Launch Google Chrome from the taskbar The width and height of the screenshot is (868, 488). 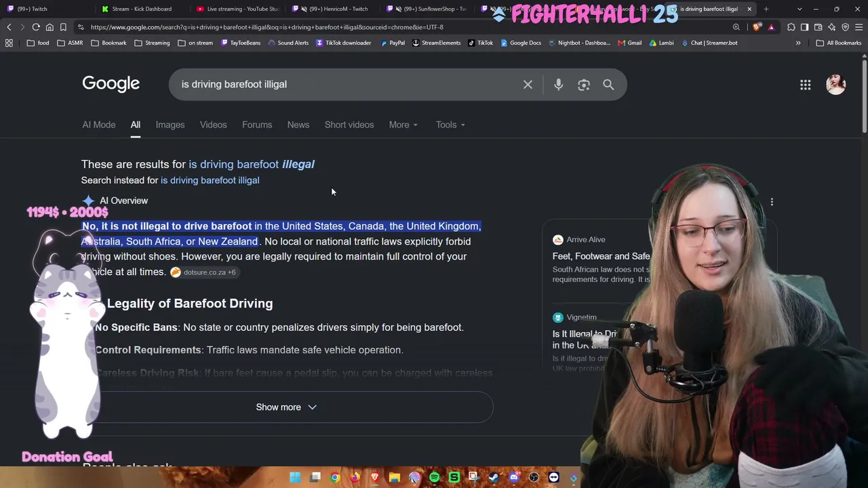coord(335,478)
